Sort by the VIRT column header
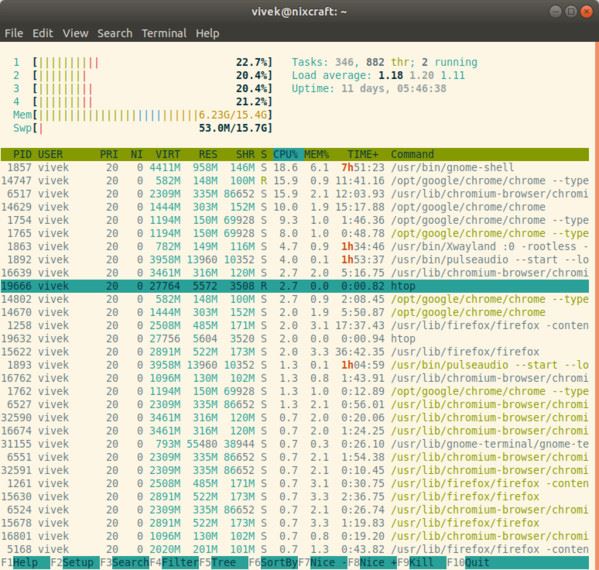Viewport: 599px width, 570px height. tap(167, 154)
